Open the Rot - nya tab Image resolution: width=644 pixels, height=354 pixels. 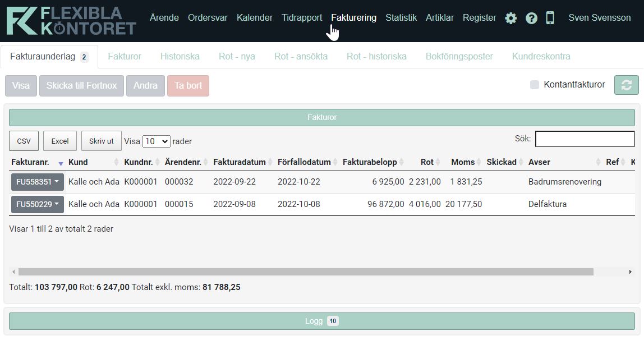(237, 56)
